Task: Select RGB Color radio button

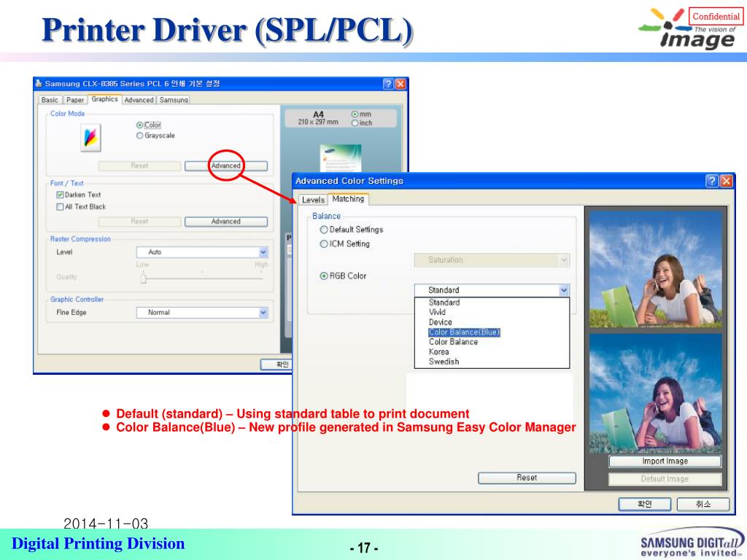Action: point(324,276)
